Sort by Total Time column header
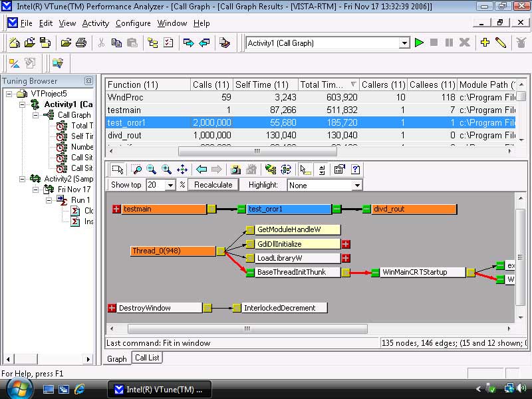532x399 pixels. click(x=328, y=84)
